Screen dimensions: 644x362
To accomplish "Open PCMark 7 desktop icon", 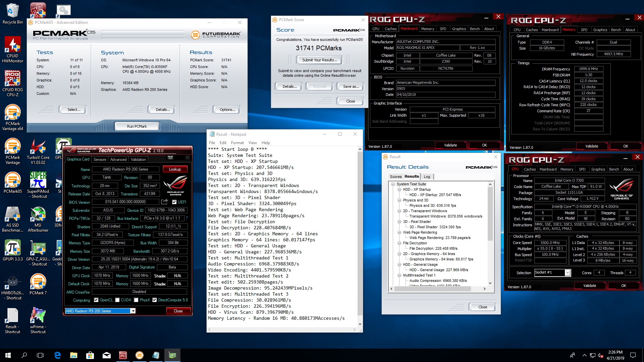I will click(x=38, y=284).
